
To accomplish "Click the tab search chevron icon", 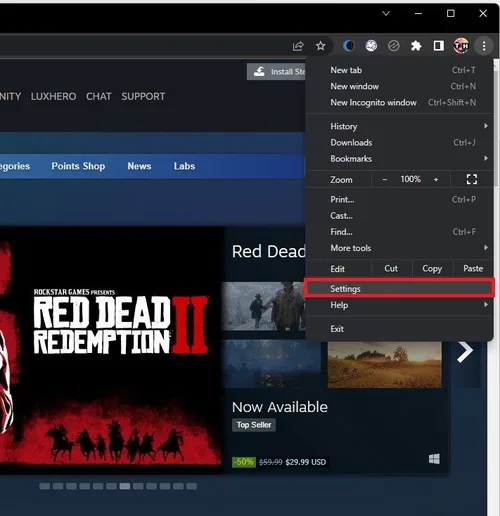I will click(386, 13).
